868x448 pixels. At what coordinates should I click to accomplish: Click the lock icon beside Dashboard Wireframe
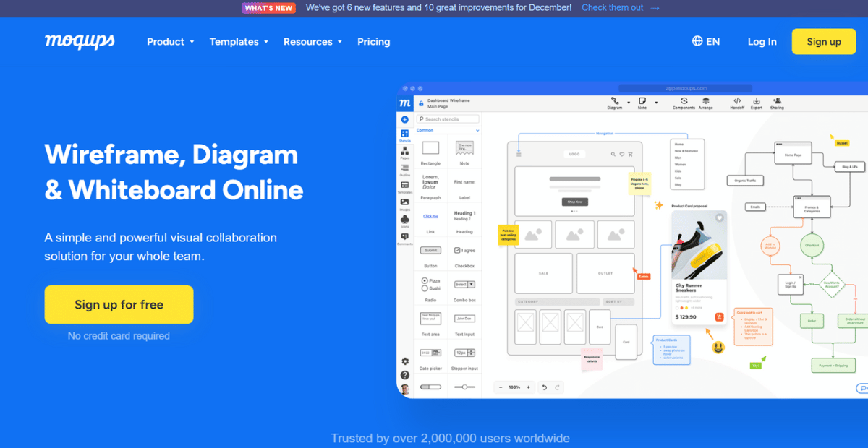click(x=420, y=103)
